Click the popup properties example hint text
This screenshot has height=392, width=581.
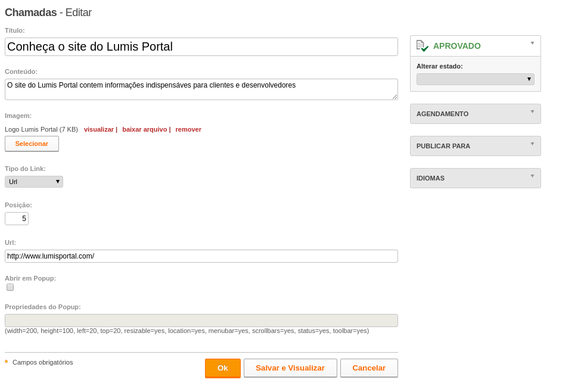click(x=187, y=331)
